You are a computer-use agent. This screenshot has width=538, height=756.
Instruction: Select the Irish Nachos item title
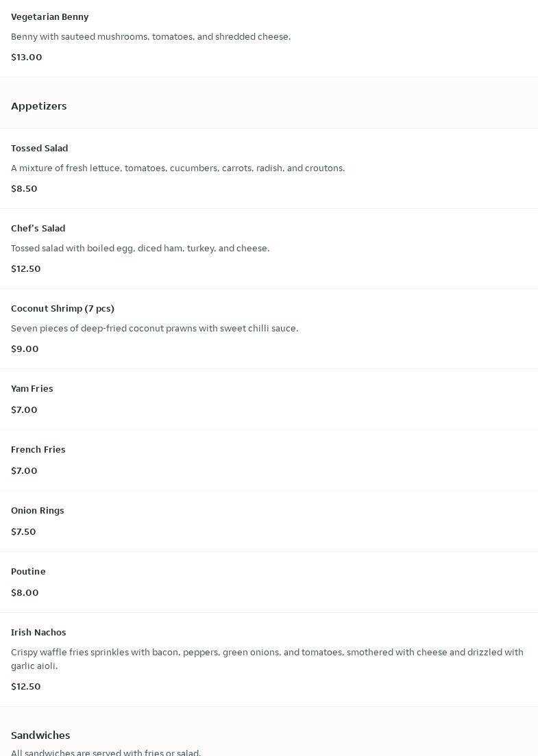click(39, 632)
